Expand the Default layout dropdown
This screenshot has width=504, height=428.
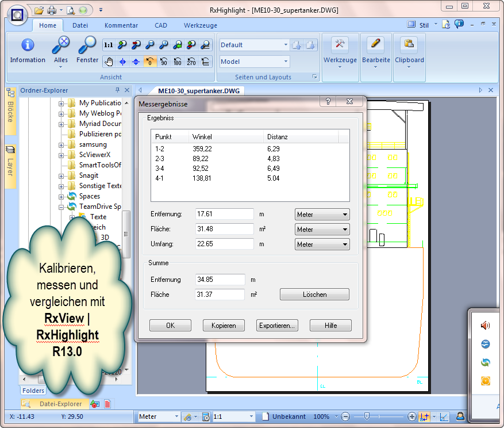[286, 45]
